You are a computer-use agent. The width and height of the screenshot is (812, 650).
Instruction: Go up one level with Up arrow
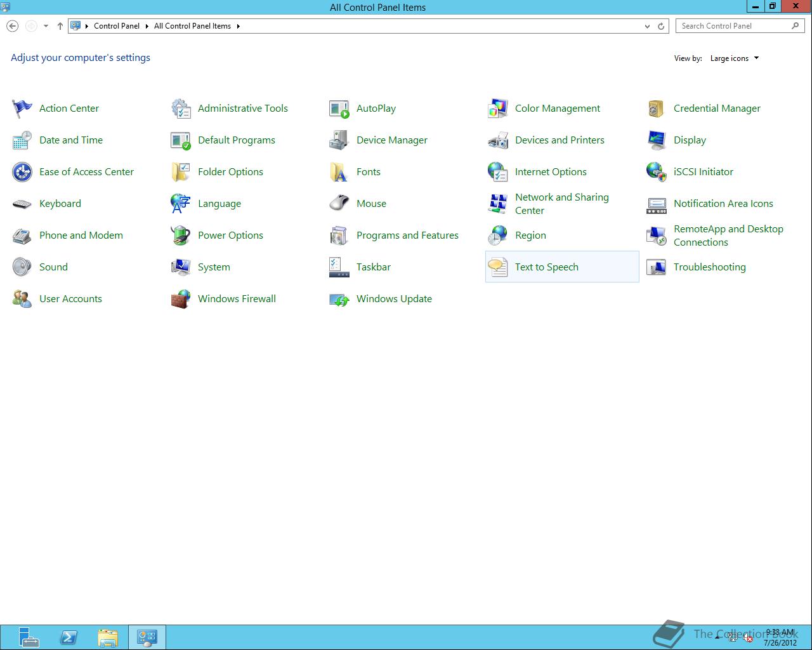(x=60, y=26)
